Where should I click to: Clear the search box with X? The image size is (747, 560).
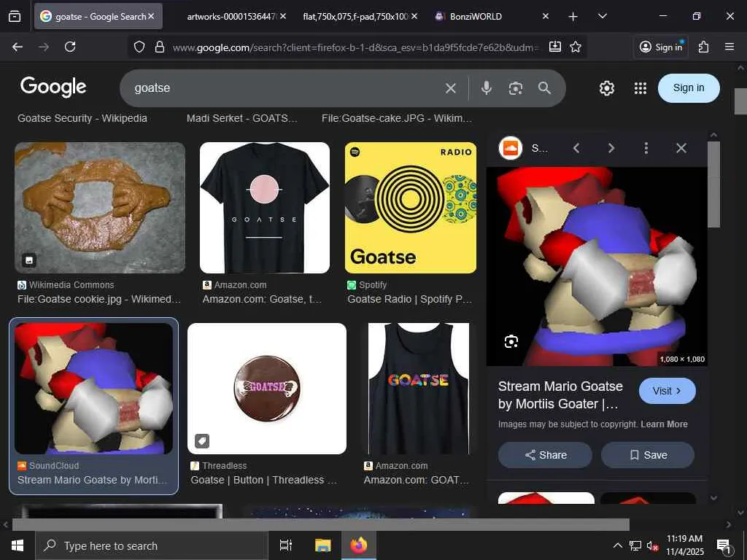[451, 88]
